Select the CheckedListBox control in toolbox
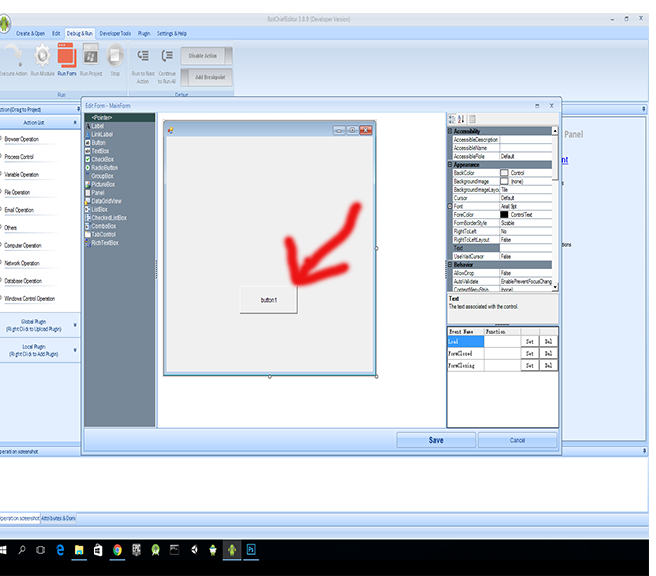Screen dimensions: 656x576 (108, 217)
